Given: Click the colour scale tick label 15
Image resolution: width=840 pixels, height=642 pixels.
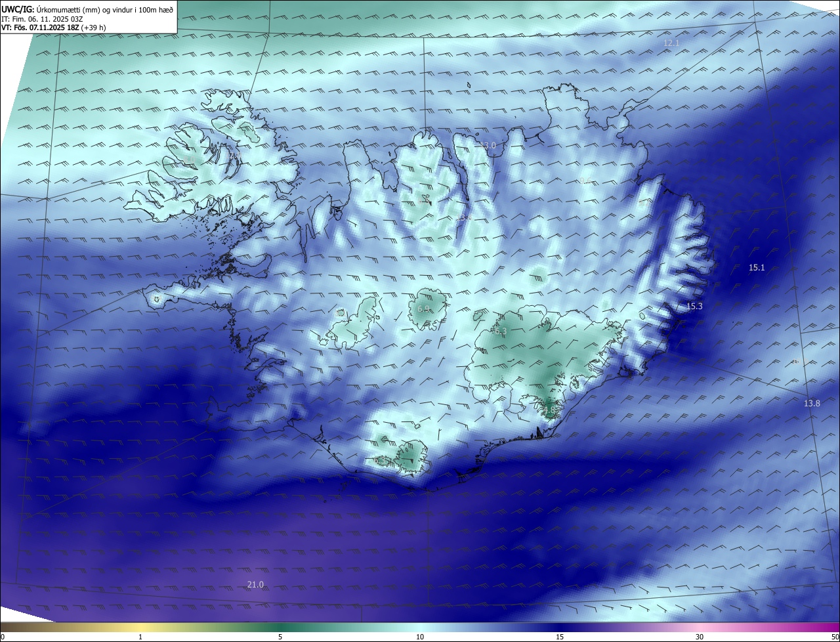Looking at the screenshot, I should [560, 637].
